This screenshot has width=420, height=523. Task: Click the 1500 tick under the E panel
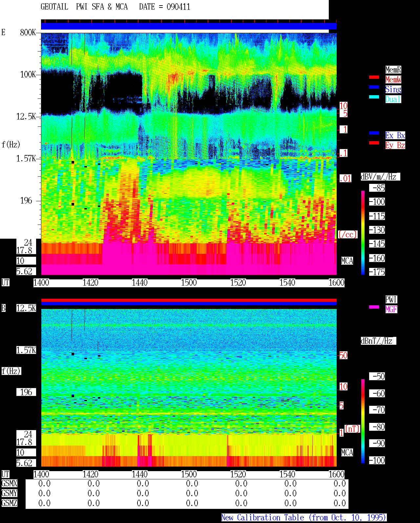pyautogui.click(x=189, y=282)
